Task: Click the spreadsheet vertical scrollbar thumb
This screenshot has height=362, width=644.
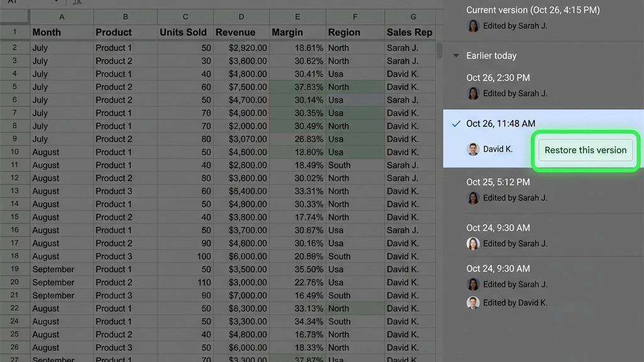Action: [x=440, y=50]
